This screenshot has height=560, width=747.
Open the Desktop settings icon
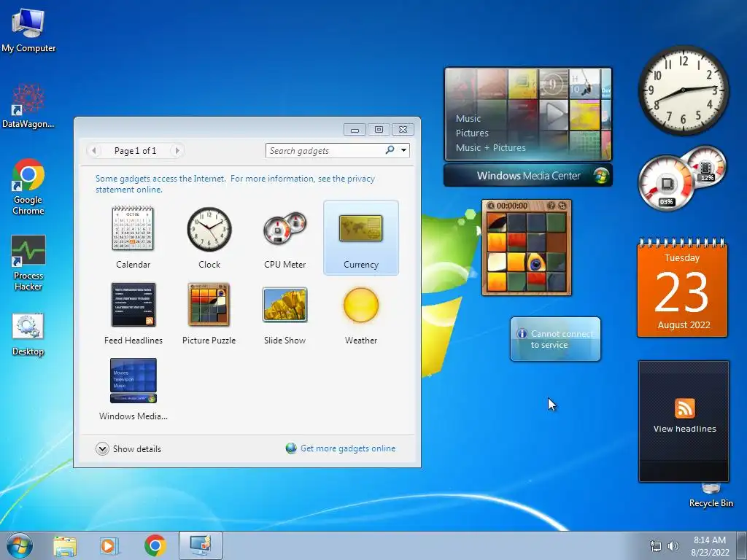pyautogui.click(x=28, y=334)
